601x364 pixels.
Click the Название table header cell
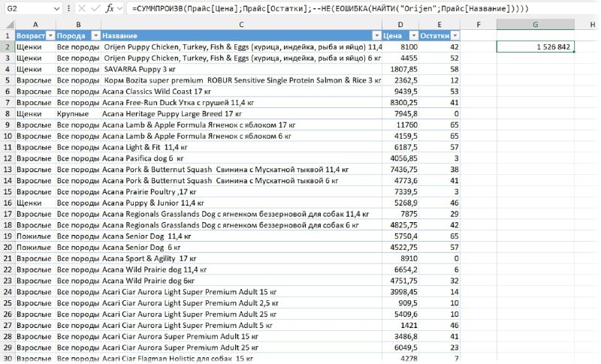(x=241, y=35)
